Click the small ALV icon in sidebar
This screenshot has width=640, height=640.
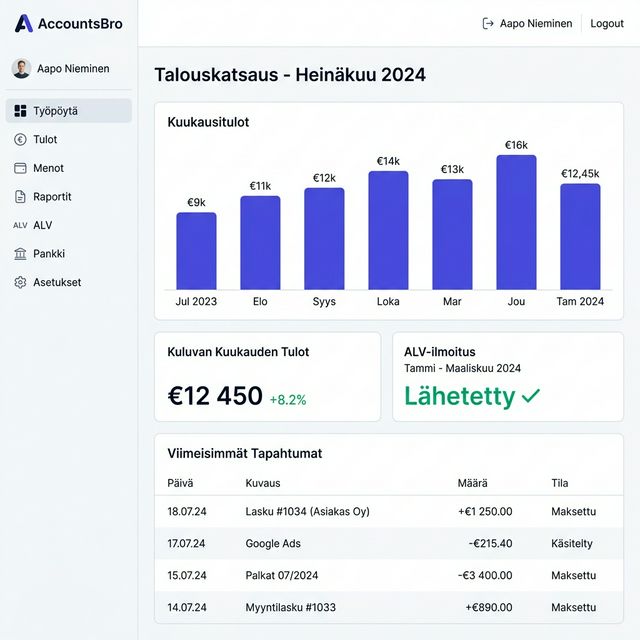[20, 225]
